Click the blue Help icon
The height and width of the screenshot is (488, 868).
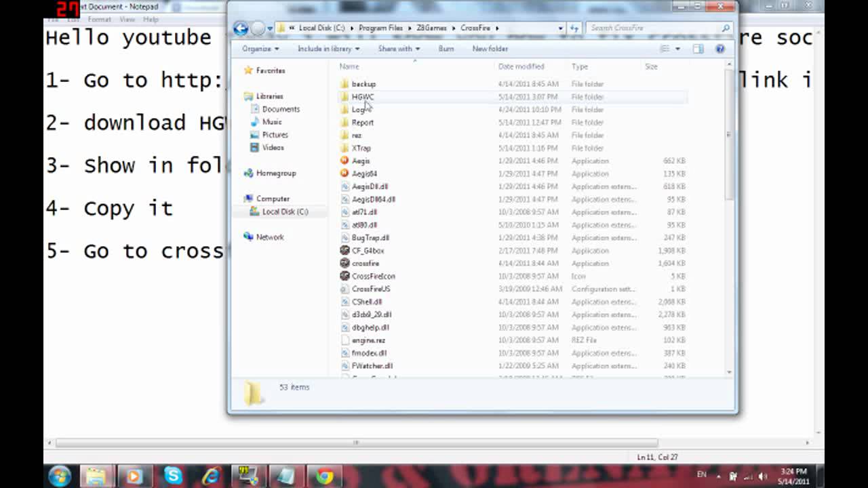(x=720, y=49)
